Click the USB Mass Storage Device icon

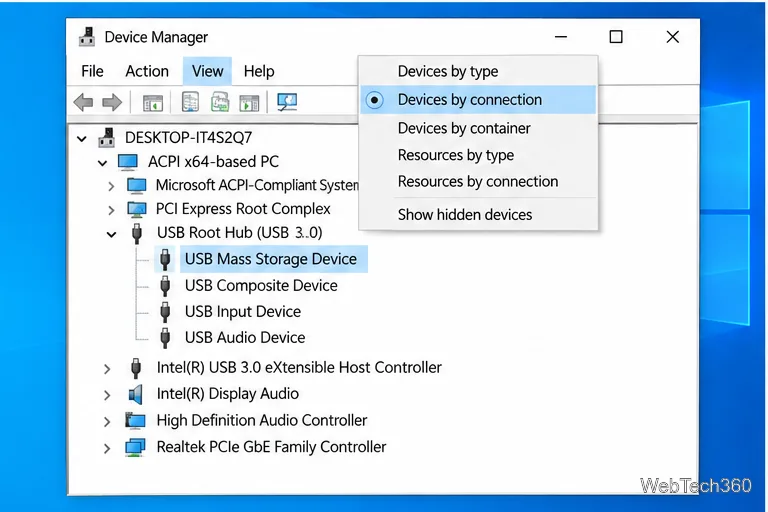click(x=165, y=259)
